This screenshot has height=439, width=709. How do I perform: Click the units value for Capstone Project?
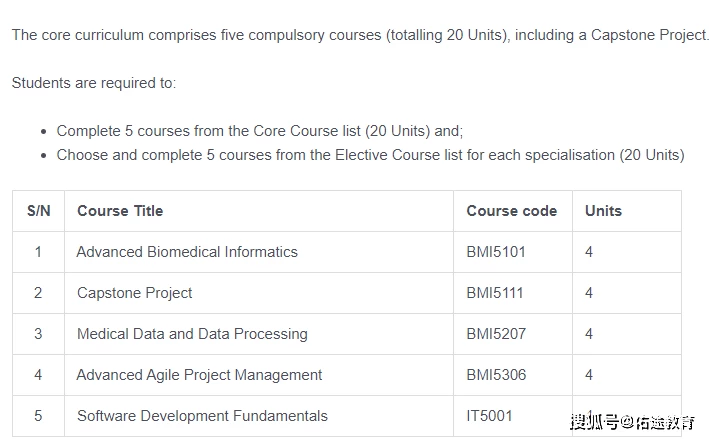pos(589,293)
